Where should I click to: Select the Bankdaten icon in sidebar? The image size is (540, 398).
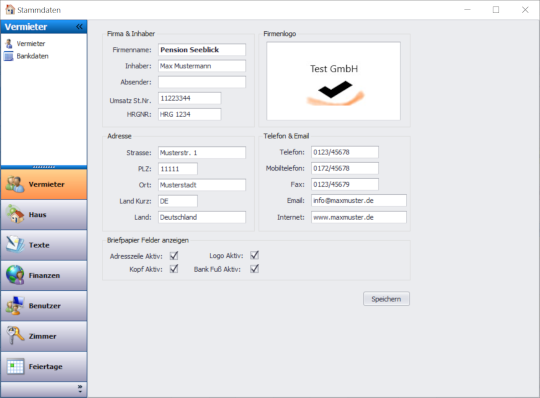9,56
